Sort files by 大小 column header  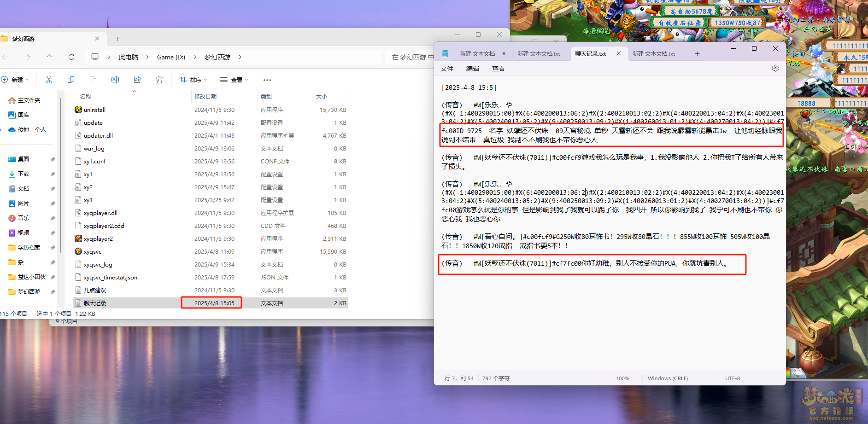coord(322,97)
